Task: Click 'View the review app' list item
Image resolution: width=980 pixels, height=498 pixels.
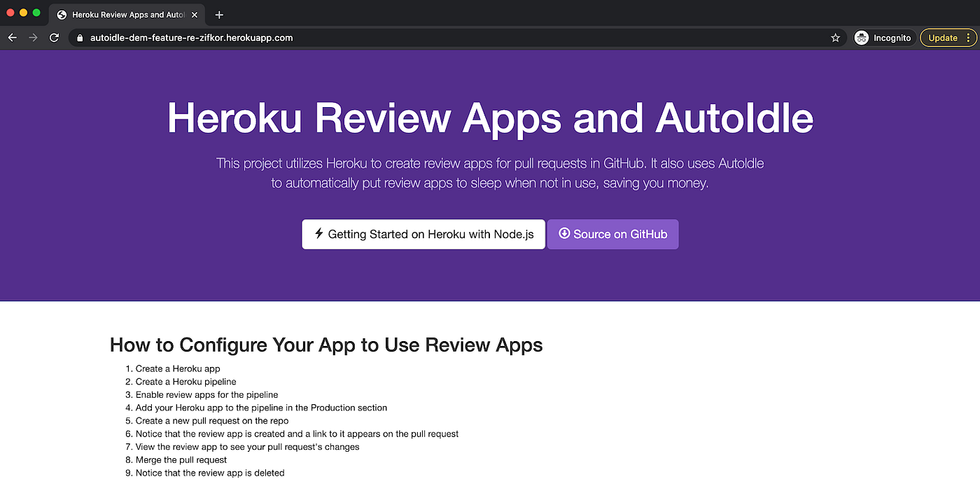Action: (x=248, y=447)
